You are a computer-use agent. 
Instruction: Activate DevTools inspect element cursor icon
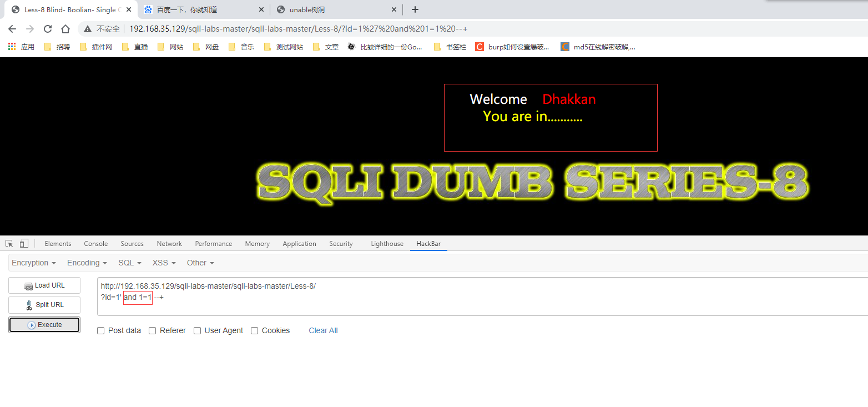click(x=9, y=243)
